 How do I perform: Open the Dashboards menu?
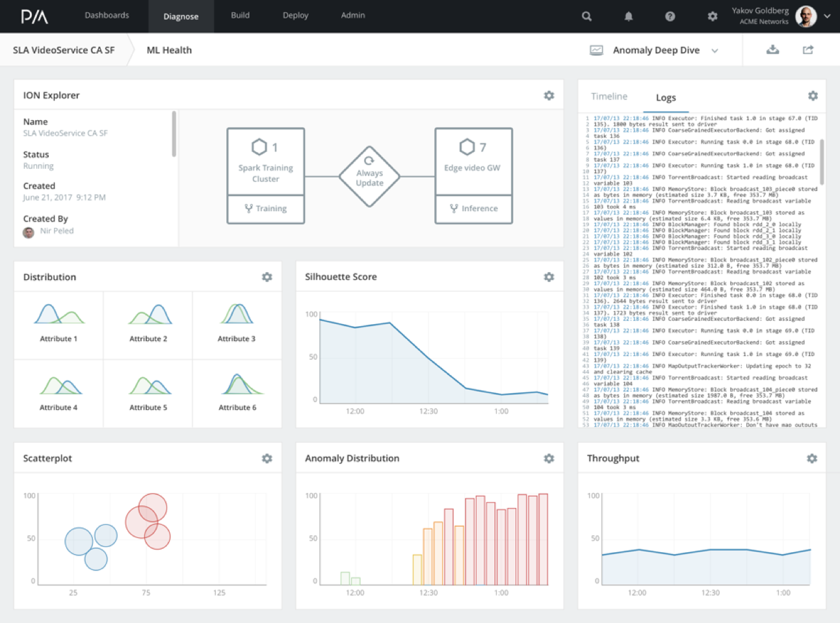107,16
